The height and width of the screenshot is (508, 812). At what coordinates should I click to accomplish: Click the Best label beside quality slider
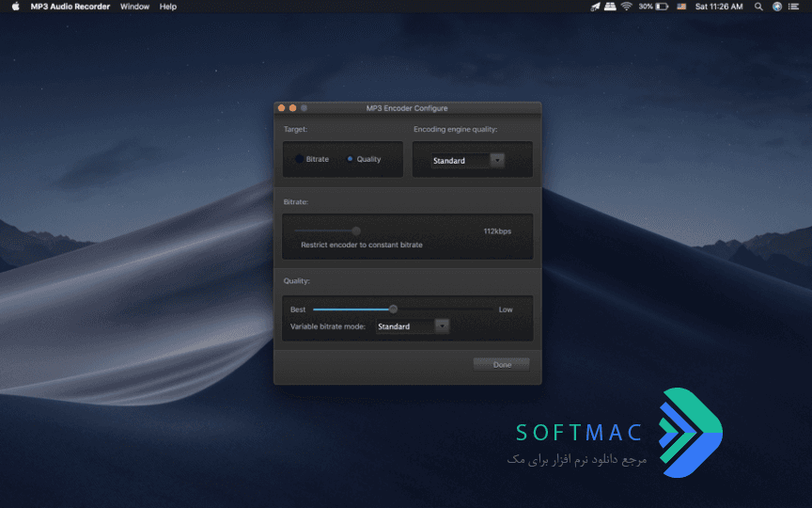tap(298, 310)
